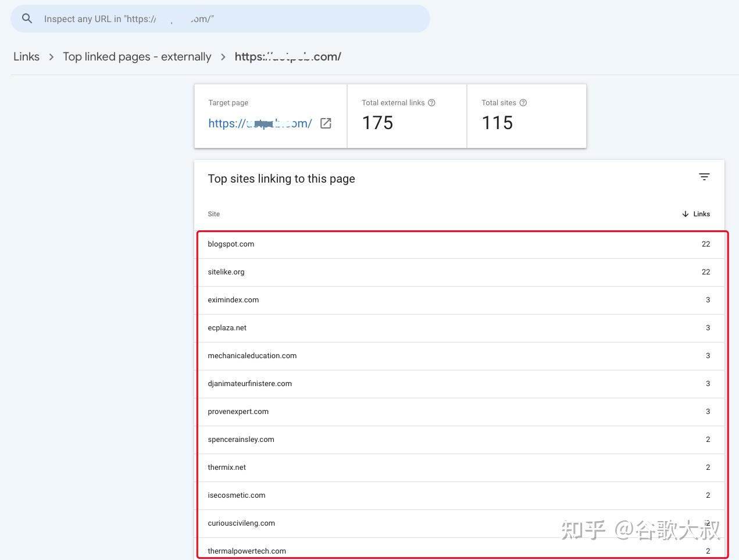Select the djanimateurfinistere.com row
739x560 pixels.
(459, 384)
